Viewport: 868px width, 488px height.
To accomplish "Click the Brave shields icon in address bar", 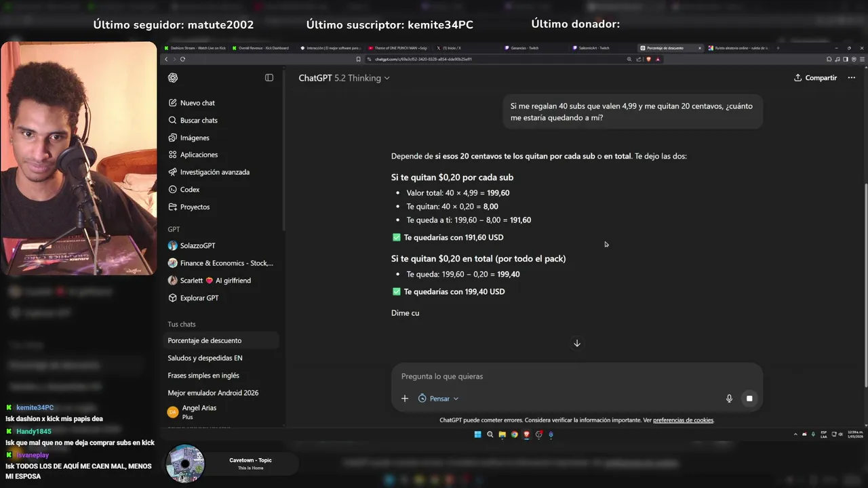I will pos(648,59).
